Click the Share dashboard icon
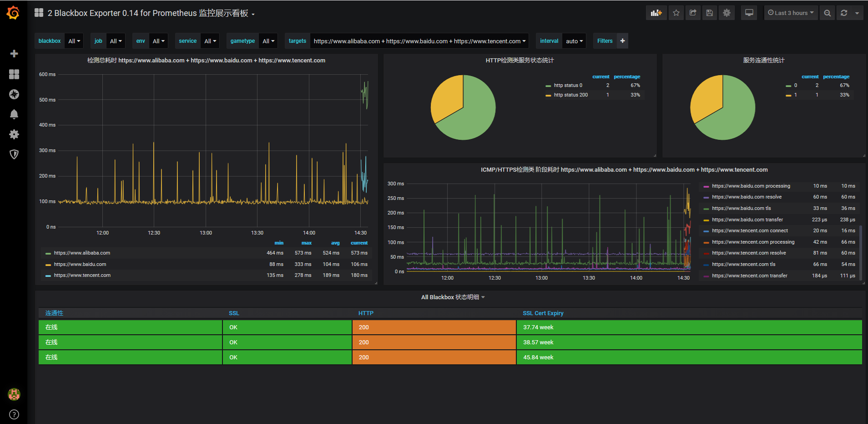868x424 pixels. pos(693,13)
